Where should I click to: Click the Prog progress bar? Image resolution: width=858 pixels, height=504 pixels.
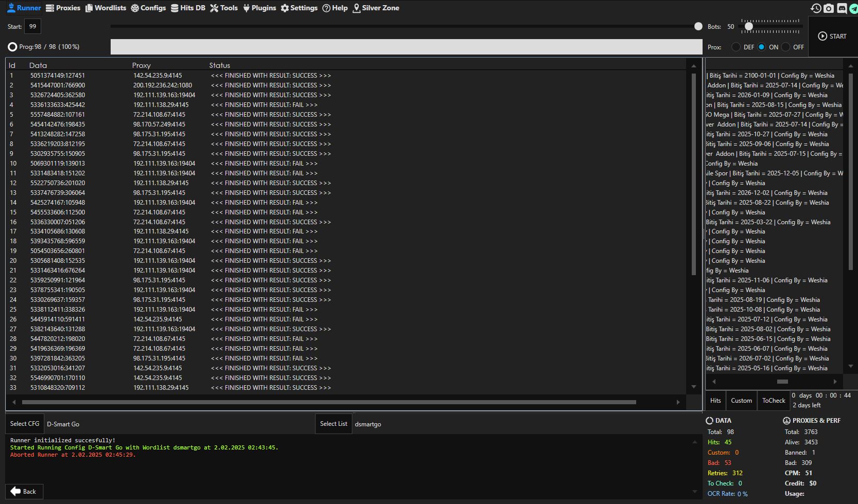point(406,47)
